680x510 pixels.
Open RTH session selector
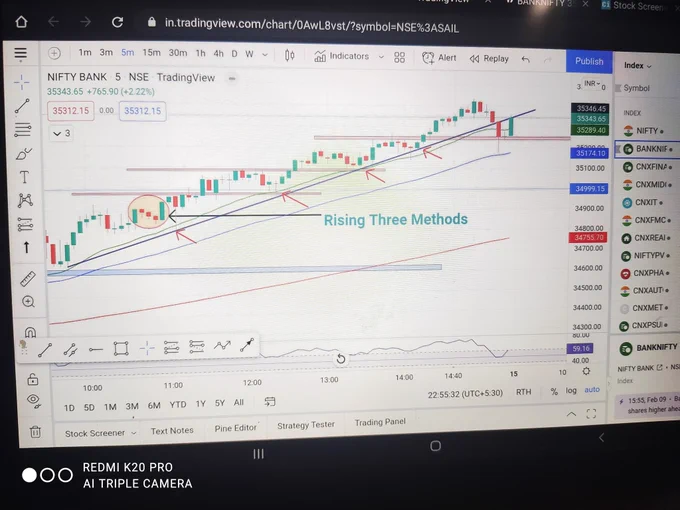coord(523,392)
